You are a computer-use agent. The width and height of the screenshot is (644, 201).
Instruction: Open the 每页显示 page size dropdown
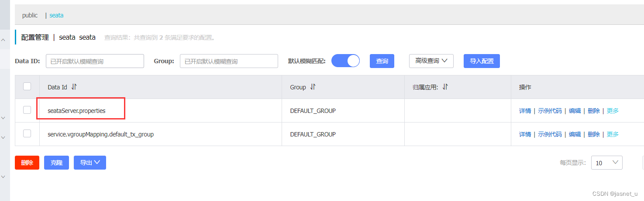[607, 163]
